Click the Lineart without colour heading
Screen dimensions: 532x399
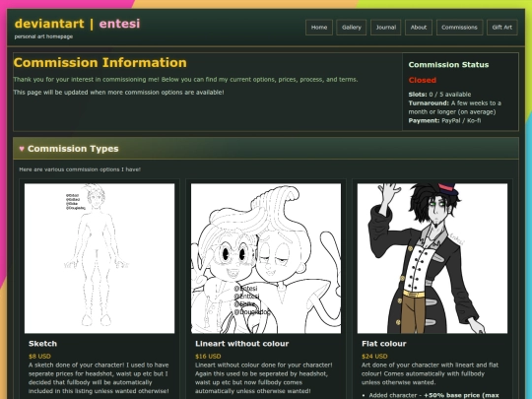pyautogui.click(x=242, y=344)
